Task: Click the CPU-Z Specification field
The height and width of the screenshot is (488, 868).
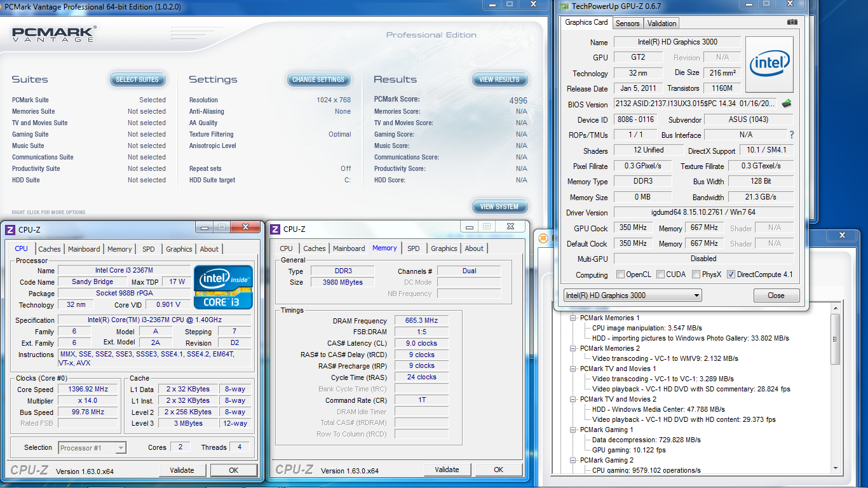Action: click(x=156, y=320)
